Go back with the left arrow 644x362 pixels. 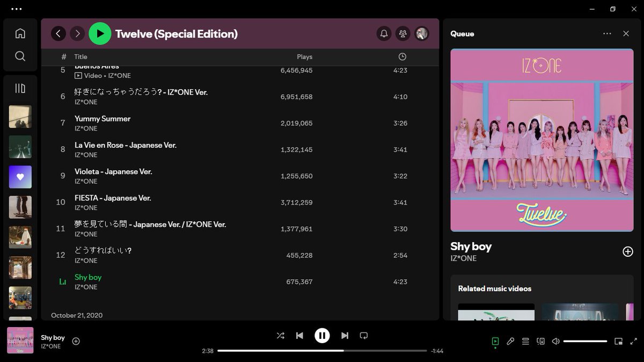[x=58, y=34]
